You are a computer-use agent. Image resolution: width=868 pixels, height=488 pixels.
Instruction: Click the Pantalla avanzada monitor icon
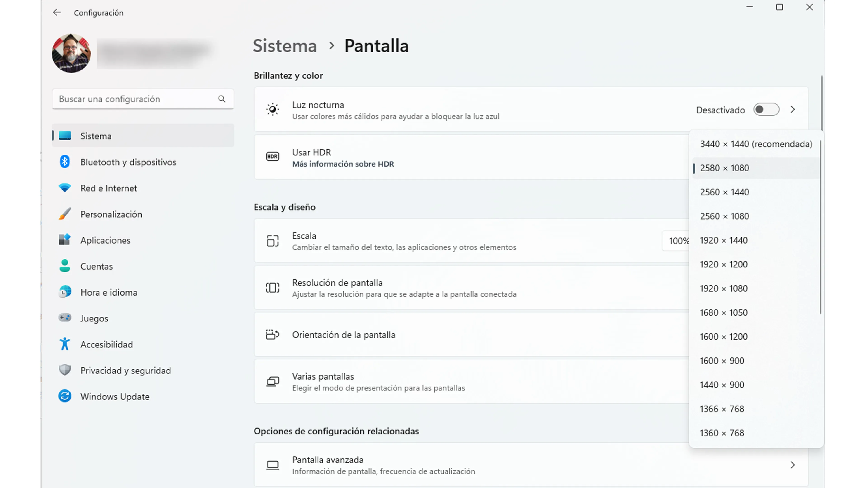273,465
